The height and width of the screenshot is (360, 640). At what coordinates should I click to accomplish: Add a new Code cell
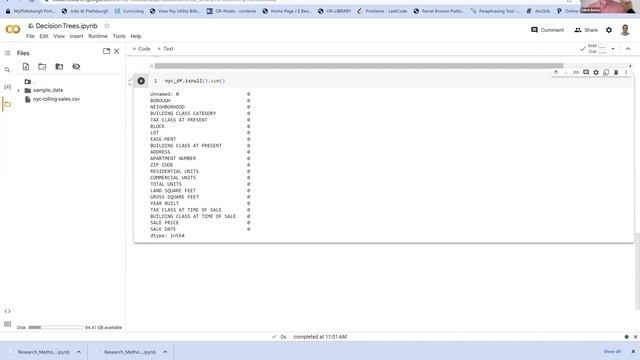click(x=141, y=49)
